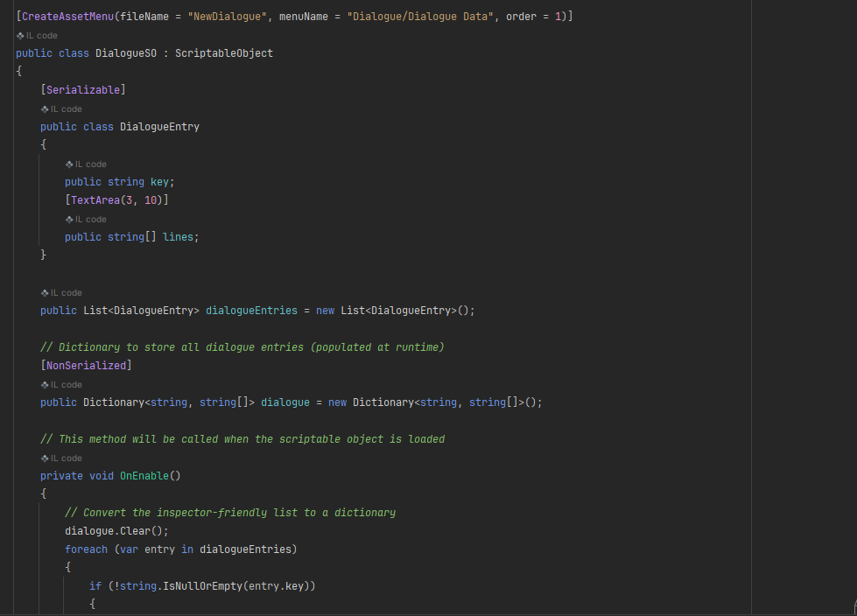
Task: Click the key field name declaration
Action: pyautogui.click(x=159, y=182)
